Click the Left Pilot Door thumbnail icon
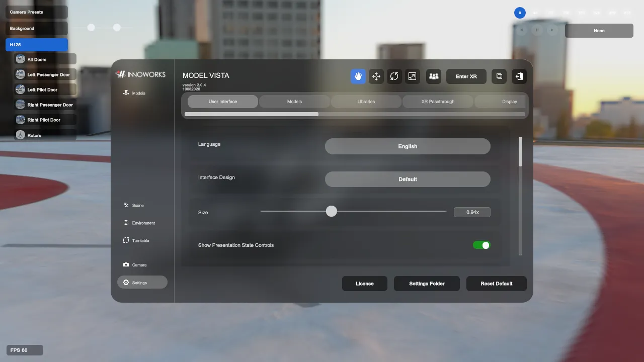The height and width of the screenshot is (362, 644). point(20,89)
